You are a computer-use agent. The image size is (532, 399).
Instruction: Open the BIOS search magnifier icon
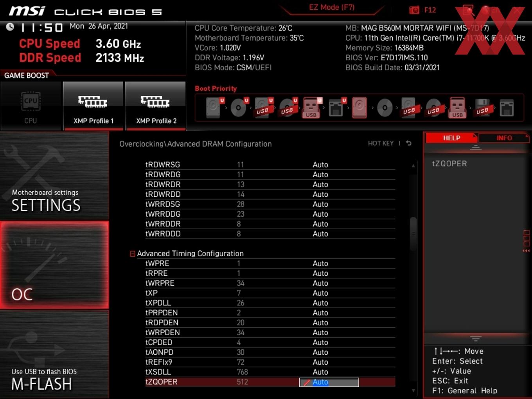468,10
